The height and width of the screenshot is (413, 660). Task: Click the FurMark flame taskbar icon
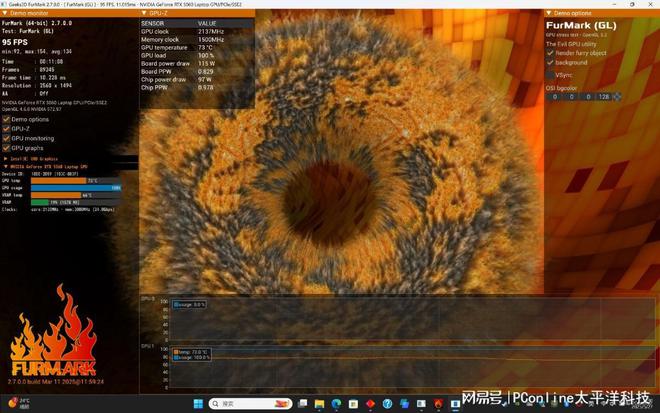click(438, 404)
